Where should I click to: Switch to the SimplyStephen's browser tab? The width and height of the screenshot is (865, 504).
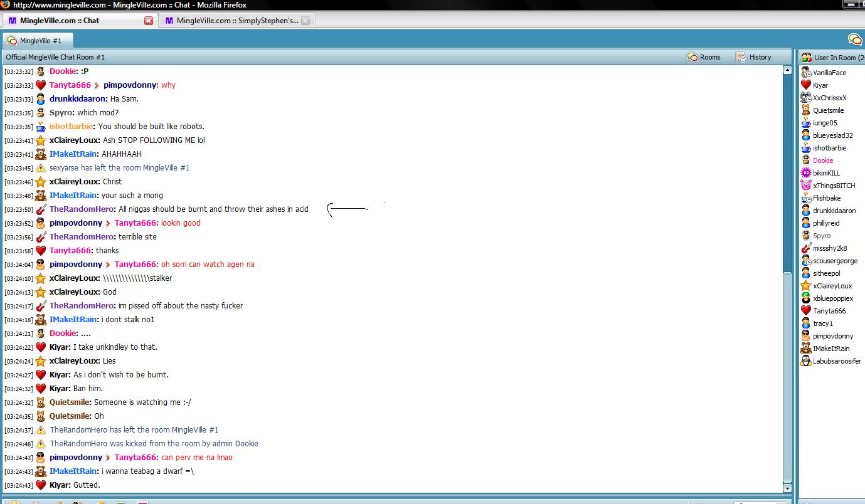pos(238,21)
